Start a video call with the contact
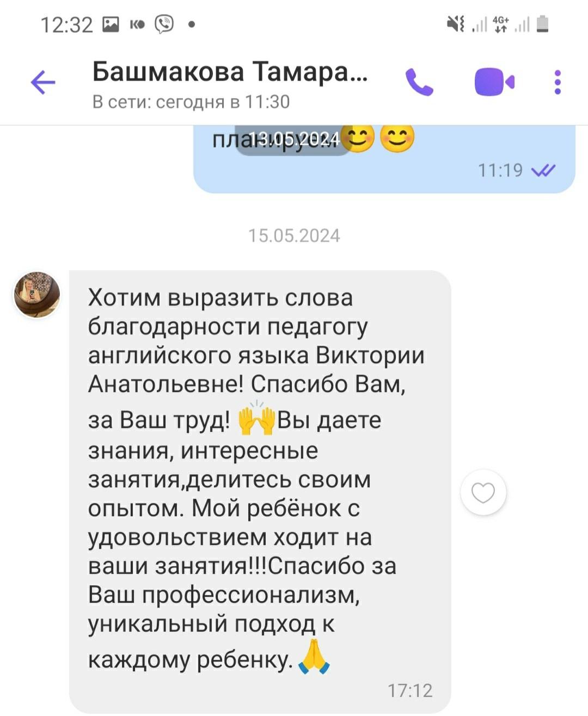This screenshot has height=716, width=588. (x=494, y=82)
